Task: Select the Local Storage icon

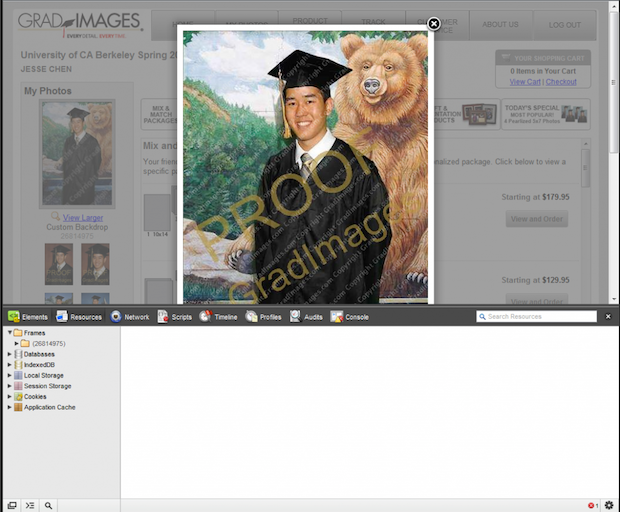Action: [18, 375]
